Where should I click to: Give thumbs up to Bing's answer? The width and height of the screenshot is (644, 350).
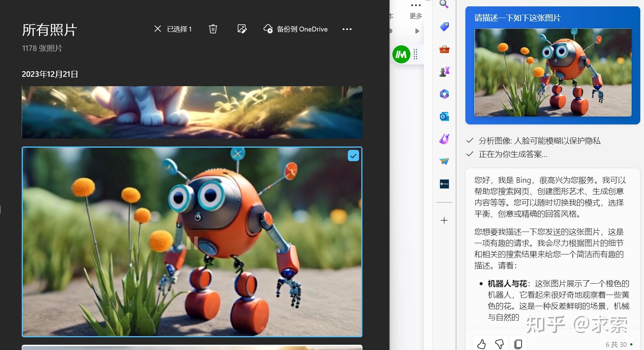(482, 343)
